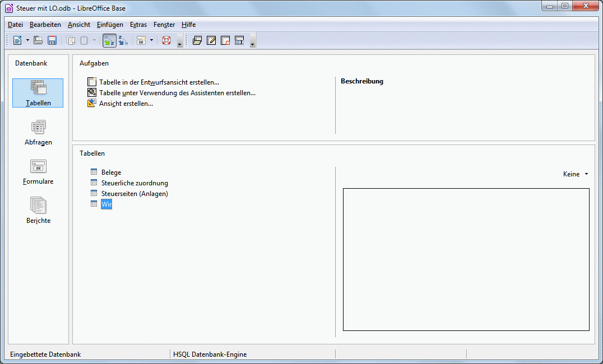
Task: Click Tabelle unter Verwendung des Assistenten erstellen
Action: pos(177,93)
